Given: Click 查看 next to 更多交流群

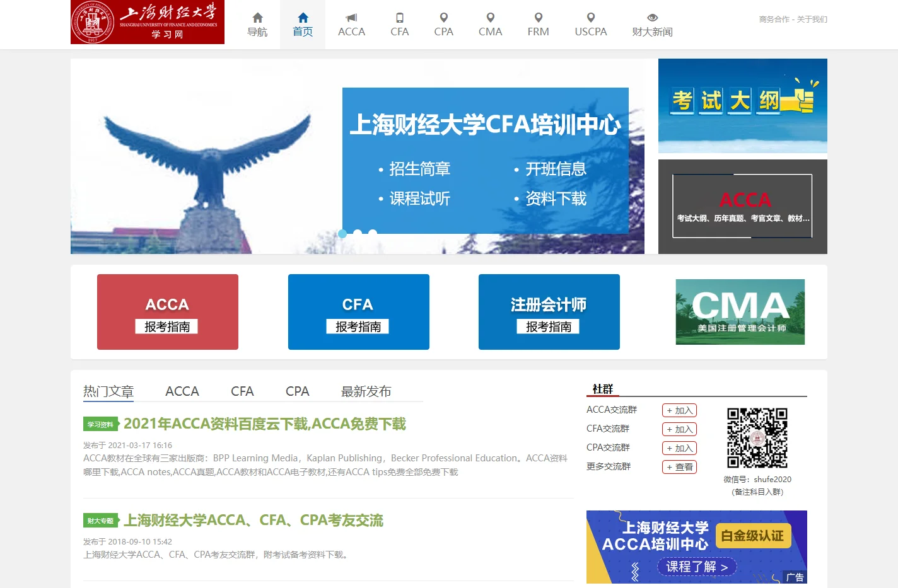Looking at the screenshot, I should click(x=679, y=467).
